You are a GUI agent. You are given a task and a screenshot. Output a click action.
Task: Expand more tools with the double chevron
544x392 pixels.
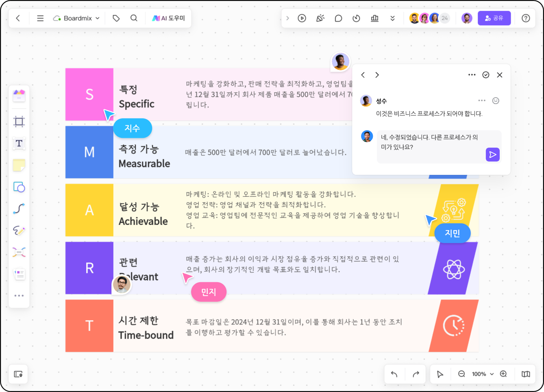click(x=392, y=18)
